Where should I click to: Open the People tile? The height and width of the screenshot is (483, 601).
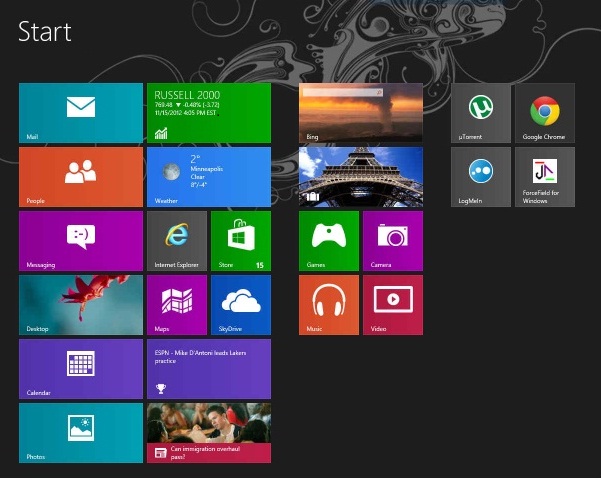click(x=81, y=177)
